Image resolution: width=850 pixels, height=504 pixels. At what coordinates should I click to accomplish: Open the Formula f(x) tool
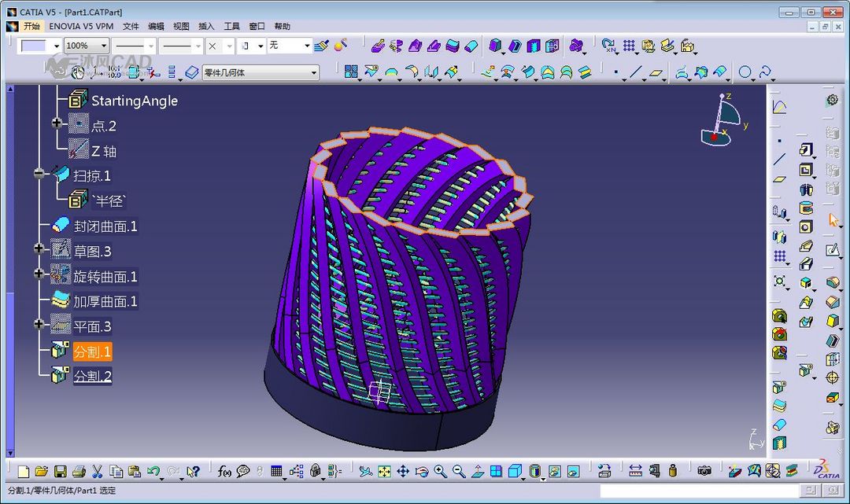[x=224, y=472]
